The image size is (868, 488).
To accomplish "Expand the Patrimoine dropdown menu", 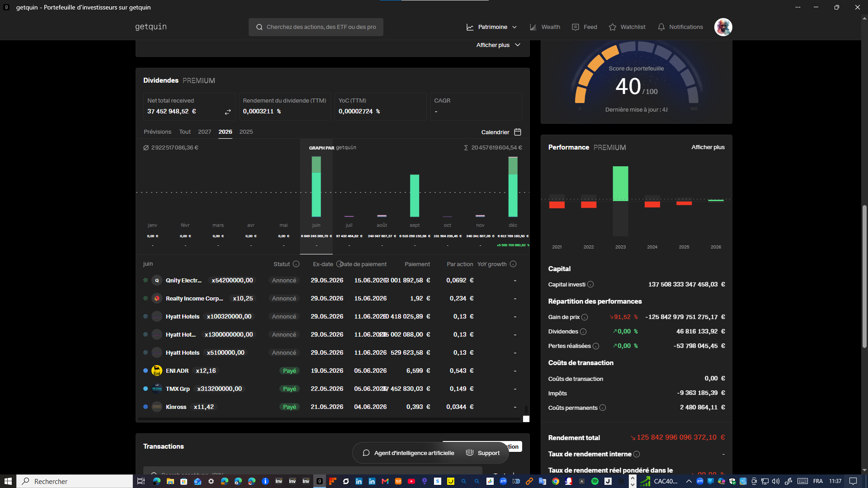I will [491, 27].
